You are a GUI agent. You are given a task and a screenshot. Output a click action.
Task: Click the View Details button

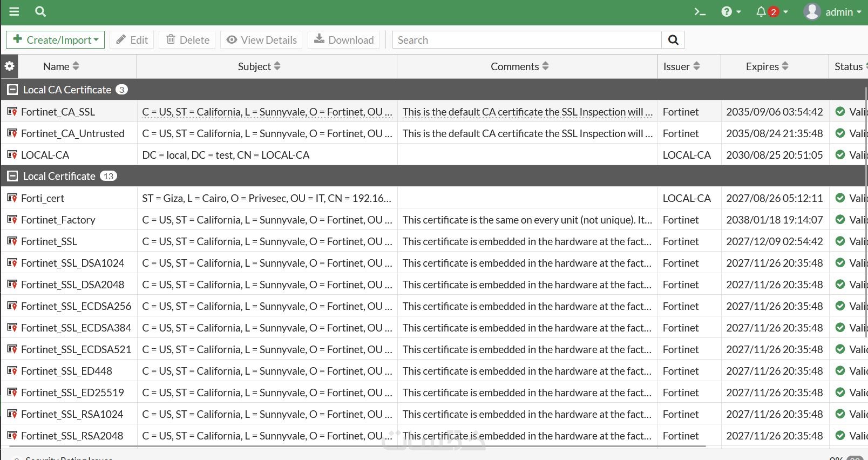[262, 40]
